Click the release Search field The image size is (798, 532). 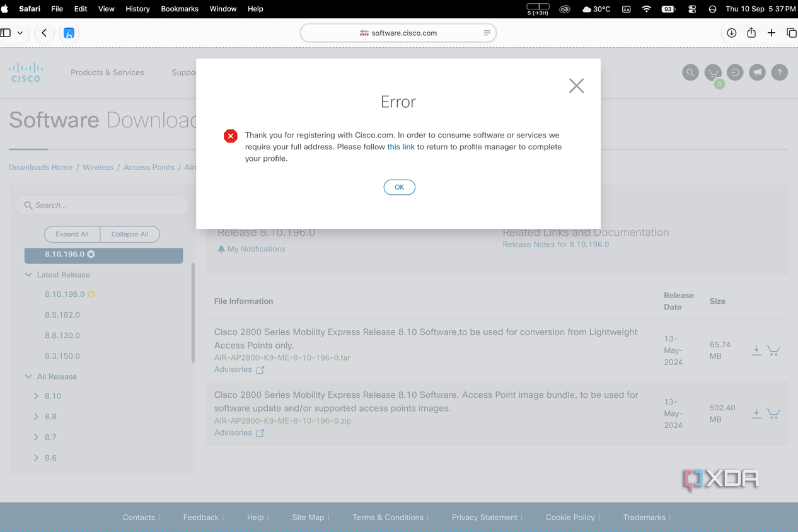coord(102,205)
